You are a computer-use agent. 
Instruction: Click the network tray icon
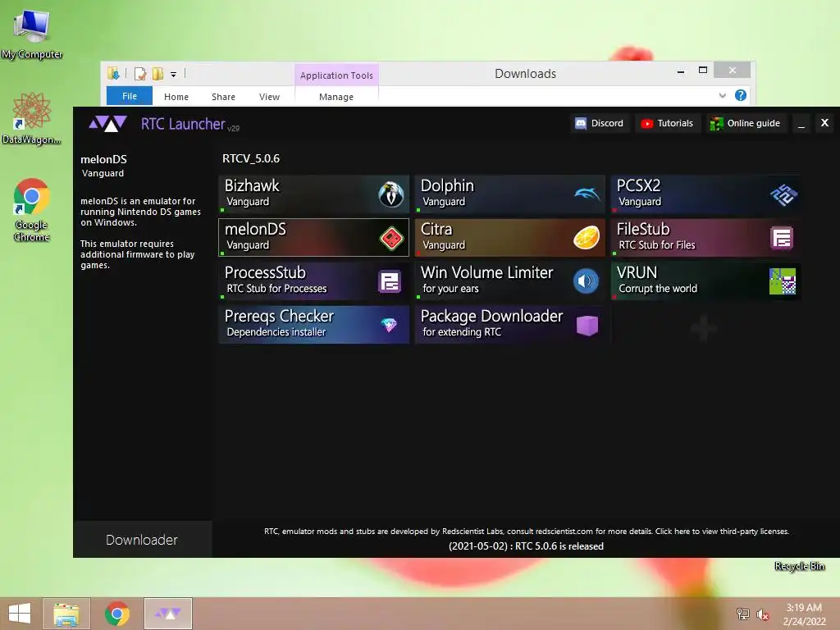point(743,614)
